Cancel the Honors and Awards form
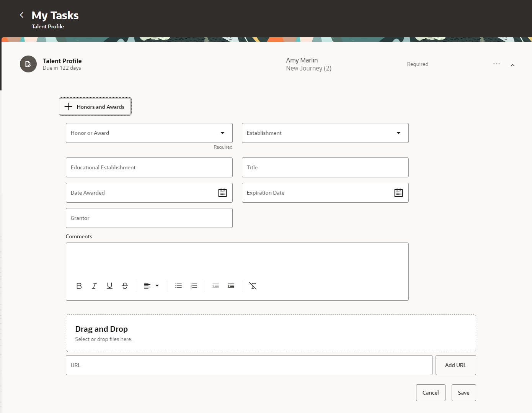 coord(431,392)
